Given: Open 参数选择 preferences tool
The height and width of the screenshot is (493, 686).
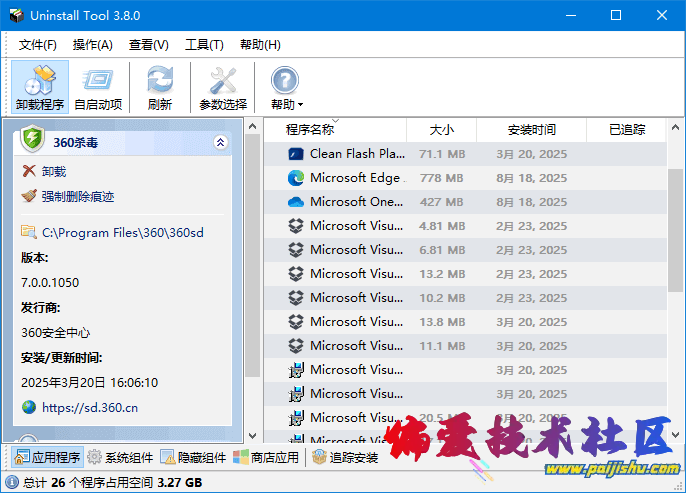Looking at the screenshot, I should (223, 87).
